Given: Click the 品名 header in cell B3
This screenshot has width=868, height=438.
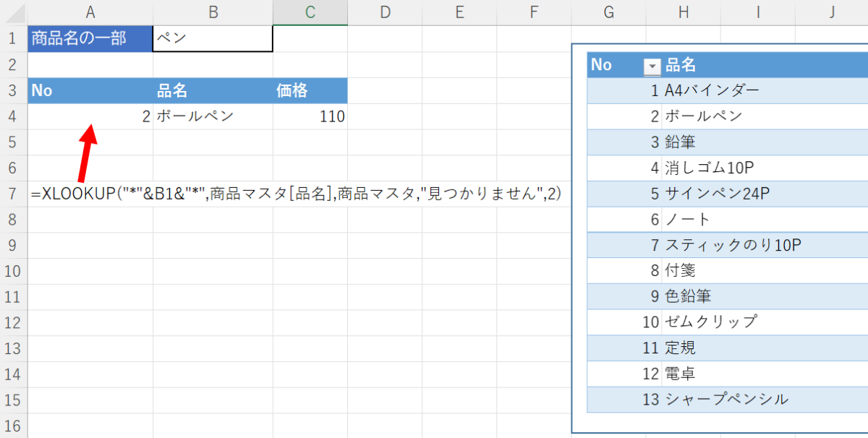Looking at the screenshot, I should [213, 90].
